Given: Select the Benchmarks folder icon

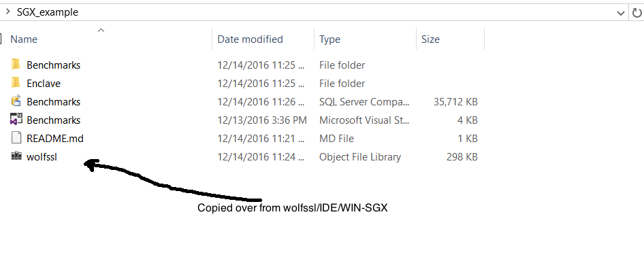Looking at the screenshot, I should (x=16, y=65).
